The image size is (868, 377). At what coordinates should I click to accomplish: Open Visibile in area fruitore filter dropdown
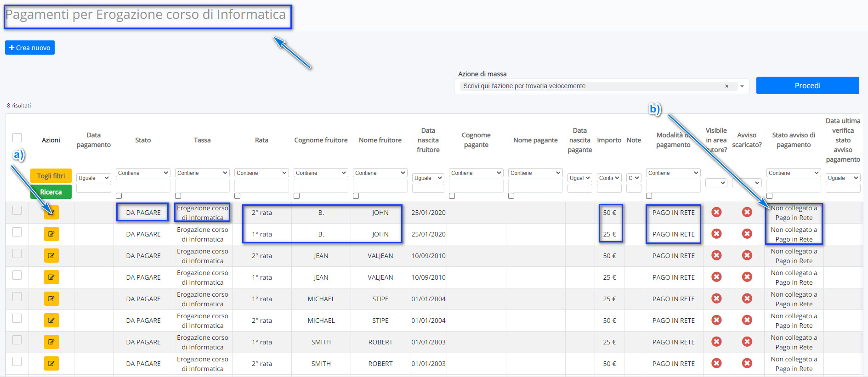pyautogui.click(x=716, y=183)
